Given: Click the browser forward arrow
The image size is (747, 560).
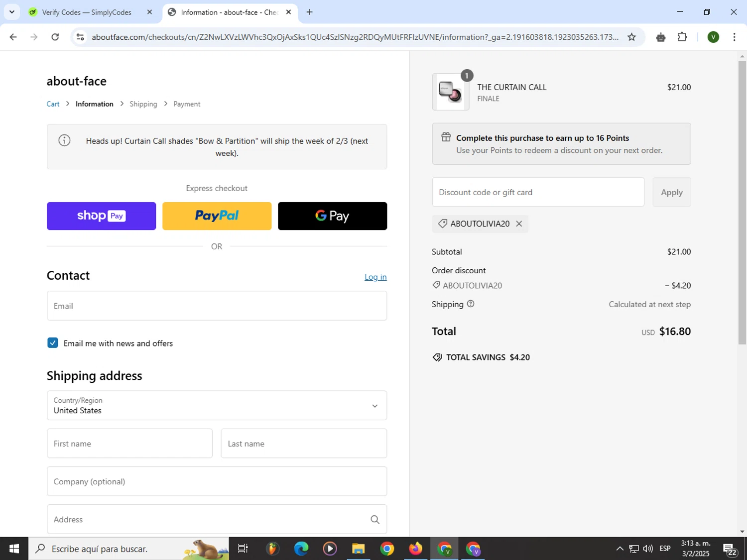Looking at the screenshot, I should [34, 37].
